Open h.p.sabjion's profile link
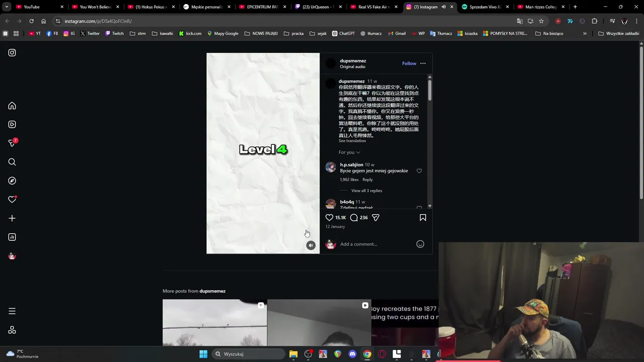Image resolution: width=644 pixels, height=362 pixels. pos(351,165)
